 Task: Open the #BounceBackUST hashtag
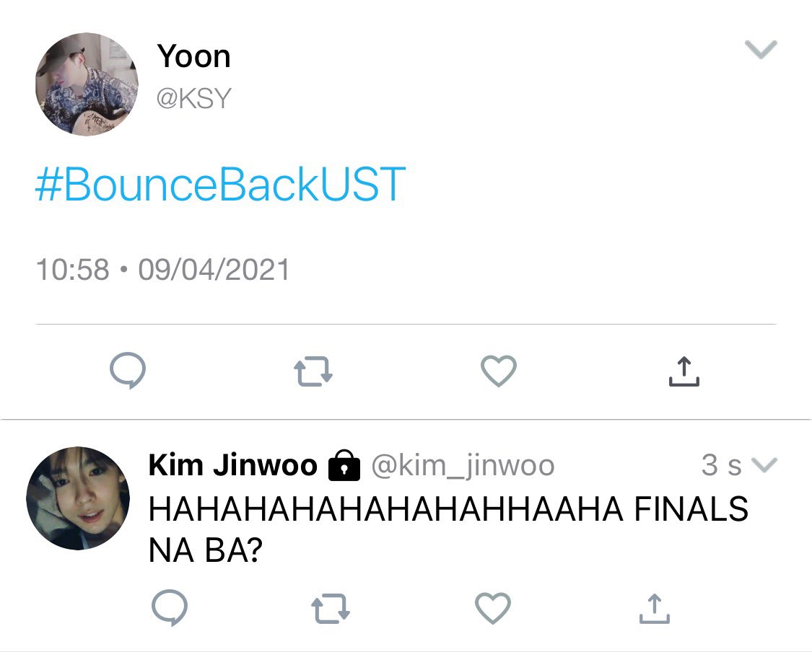[220, 184]
